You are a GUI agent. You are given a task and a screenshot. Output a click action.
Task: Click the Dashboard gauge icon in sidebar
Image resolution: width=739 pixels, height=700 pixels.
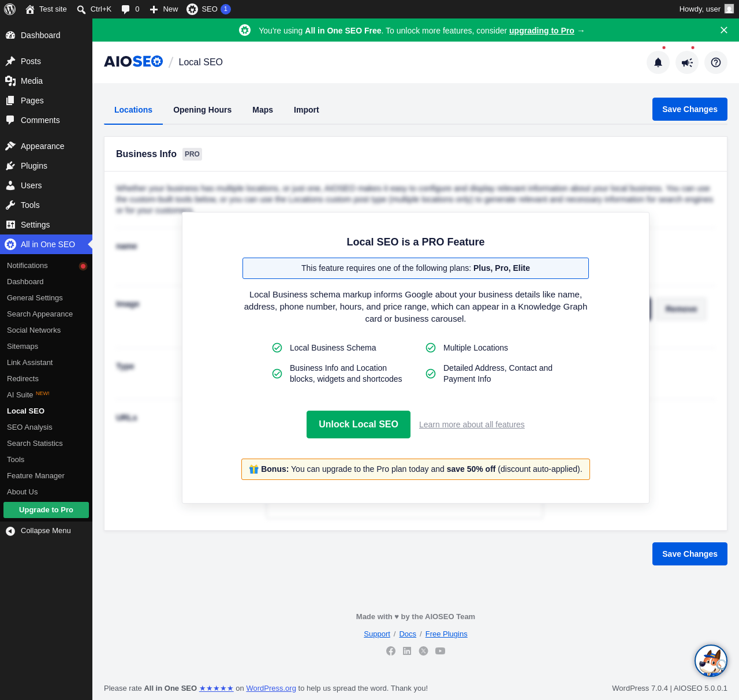click(x=10, y=35)
